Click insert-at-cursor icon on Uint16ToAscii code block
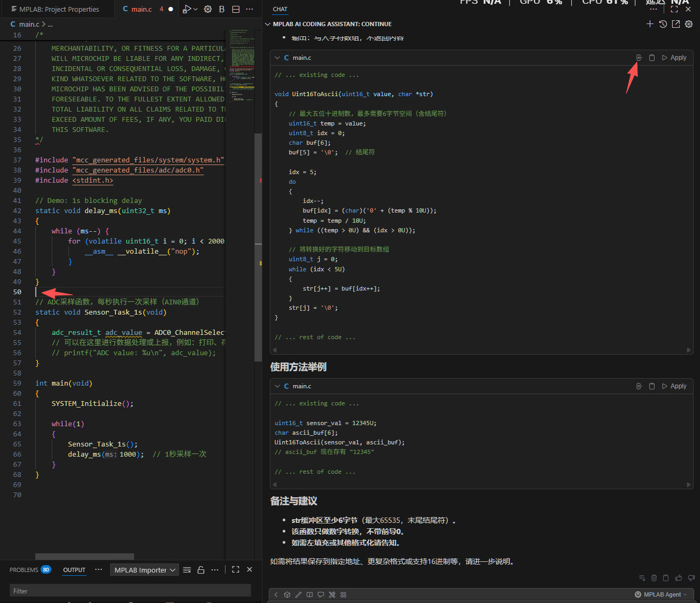This screenshot has width=700, height=603. tap(639, 58)
